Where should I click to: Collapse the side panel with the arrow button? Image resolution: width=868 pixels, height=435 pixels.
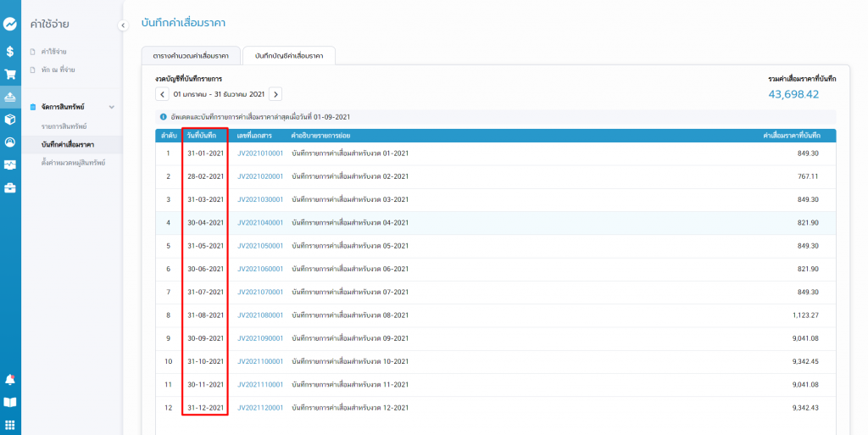[122, 25]
